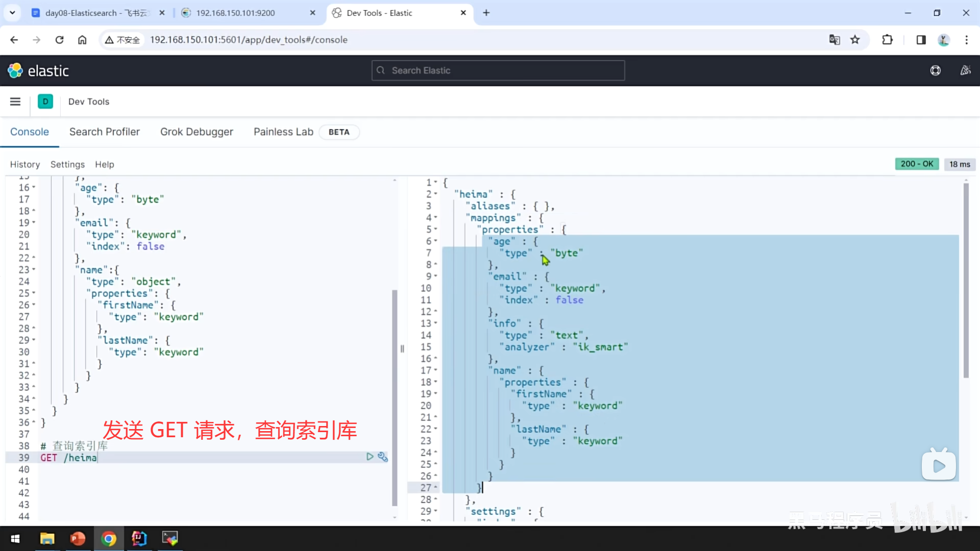Switch to the Search Profiler tab
This screenshot has width=980, height=551.
[104, 132]
